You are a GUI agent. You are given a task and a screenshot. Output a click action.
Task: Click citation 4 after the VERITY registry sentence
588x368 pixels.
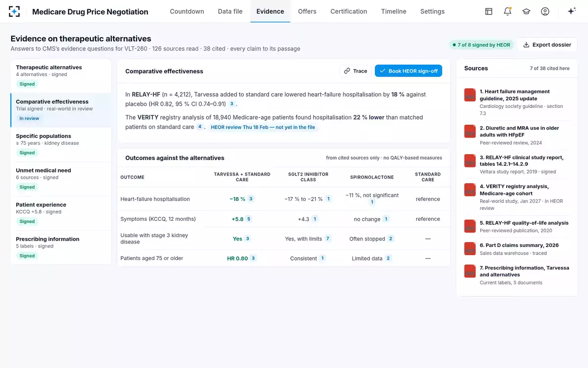tap(199, 127)
